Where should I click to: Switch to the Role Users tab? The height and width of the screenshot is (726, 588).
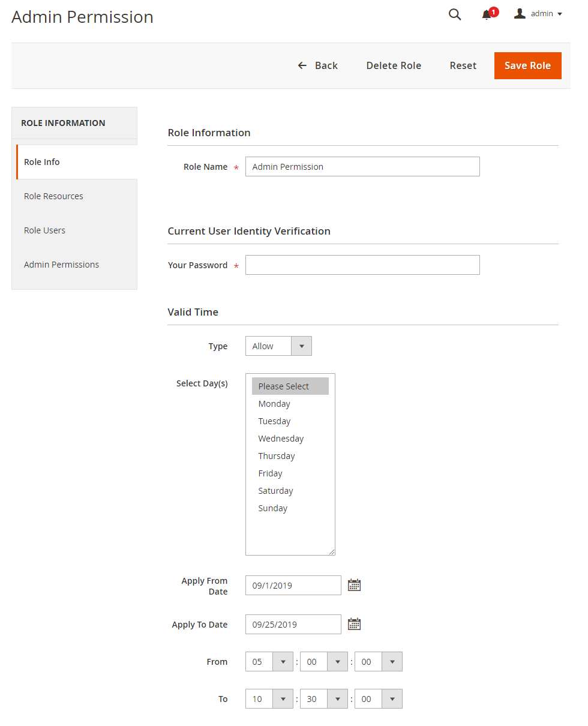44,230
